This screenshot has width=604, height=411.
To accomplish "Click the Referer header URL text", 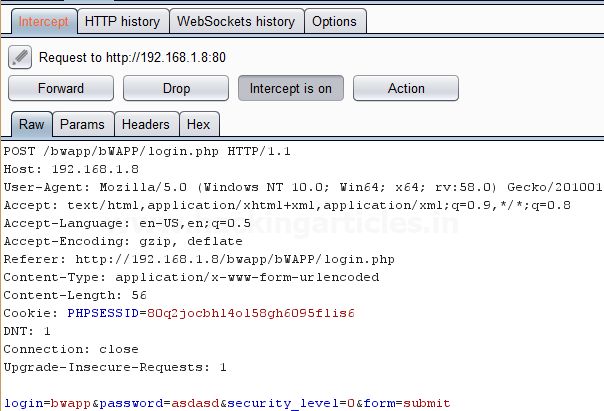I will (x=235, y=259).
